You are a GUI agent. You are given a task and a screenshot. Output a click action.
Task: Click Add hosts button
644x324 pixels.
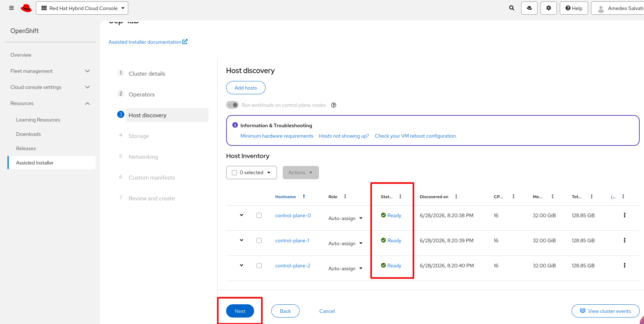tap(246, 88)
